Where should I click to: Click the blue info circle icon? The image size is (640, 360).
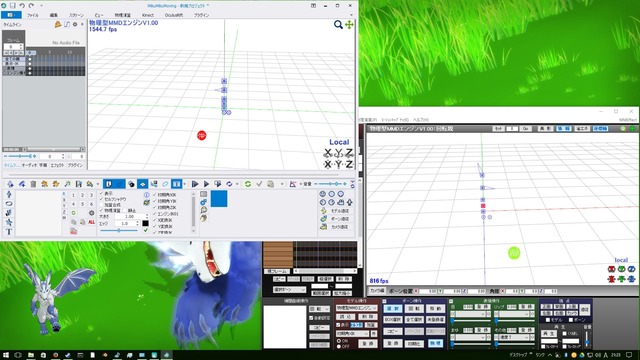point(147,195)
